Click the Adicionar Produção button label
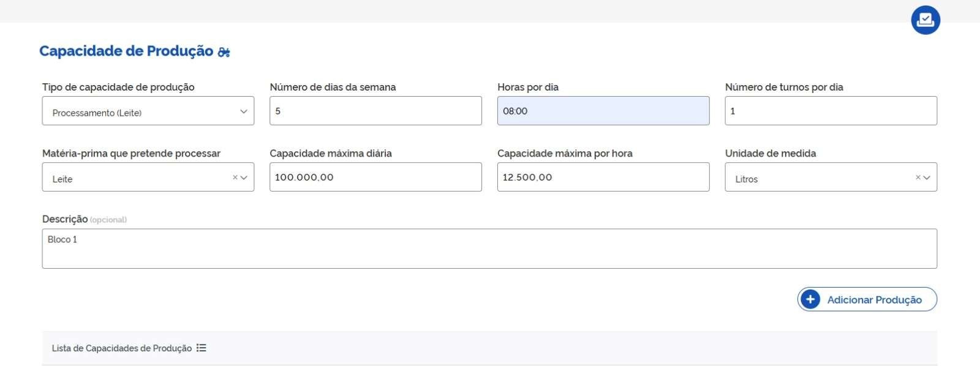The height and width of the screenshot is (366, 980). (x=874, y=300)
